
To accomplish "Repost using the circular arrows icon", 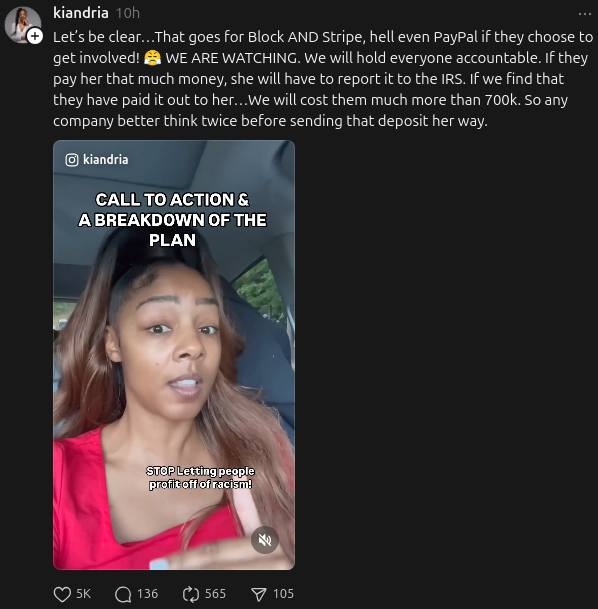I will pos(191,594).
